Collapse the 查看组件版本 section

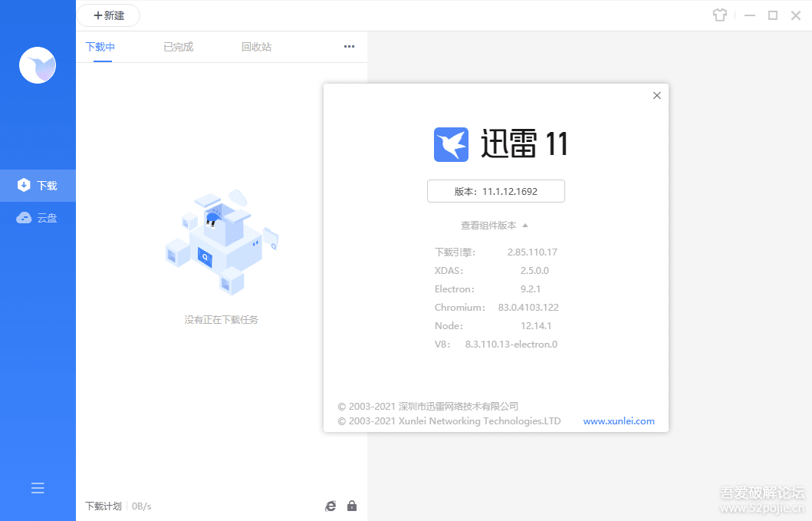[494, 226]
